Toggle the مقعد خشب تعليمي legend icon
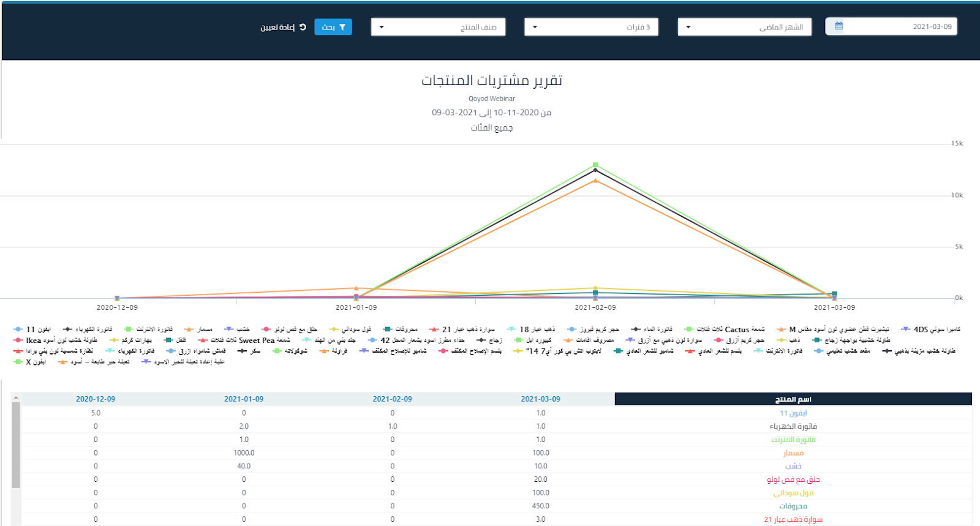980x526 pixels. pyautogui.click(x=818, y=351)
